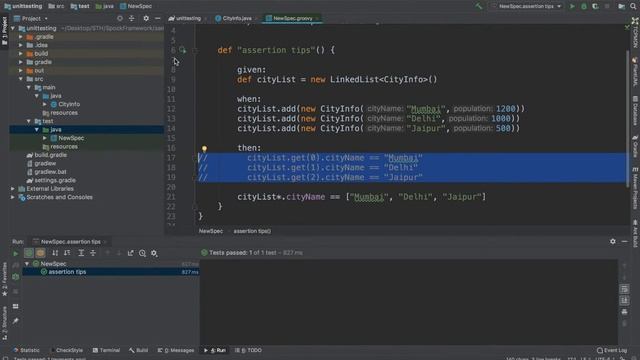Expand Scratches and Consoles node
The width and height of the screenshot is (640, 360).
point(13,198)
